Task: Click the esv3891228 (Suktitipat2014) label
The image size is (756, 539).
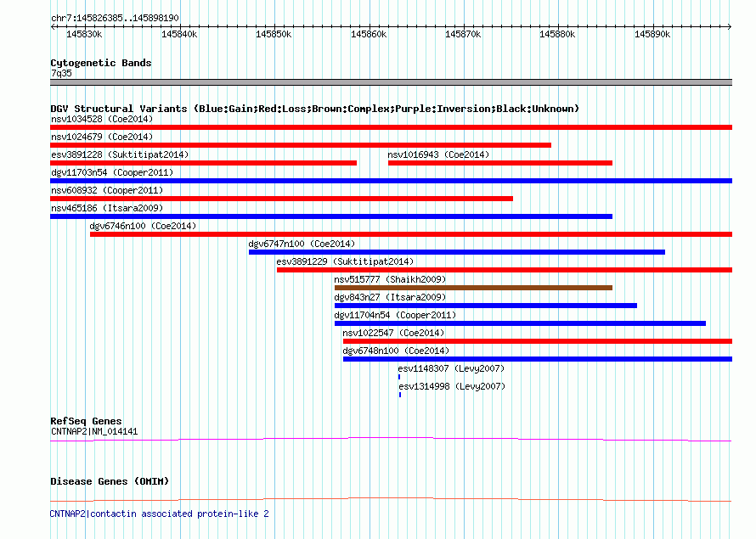Action: click(x=120, y=154)
